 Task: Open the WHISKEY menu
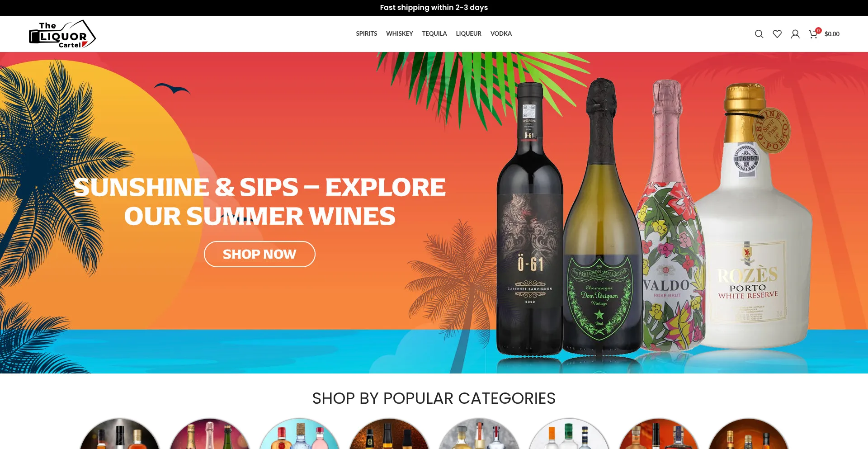[399, 33]
